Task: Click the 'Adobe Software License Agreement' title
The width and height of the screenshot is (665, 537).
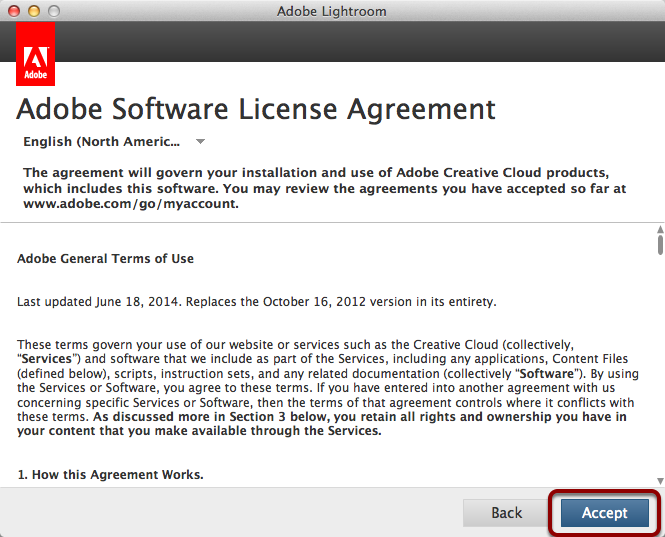Action: (x=256, y=110)
